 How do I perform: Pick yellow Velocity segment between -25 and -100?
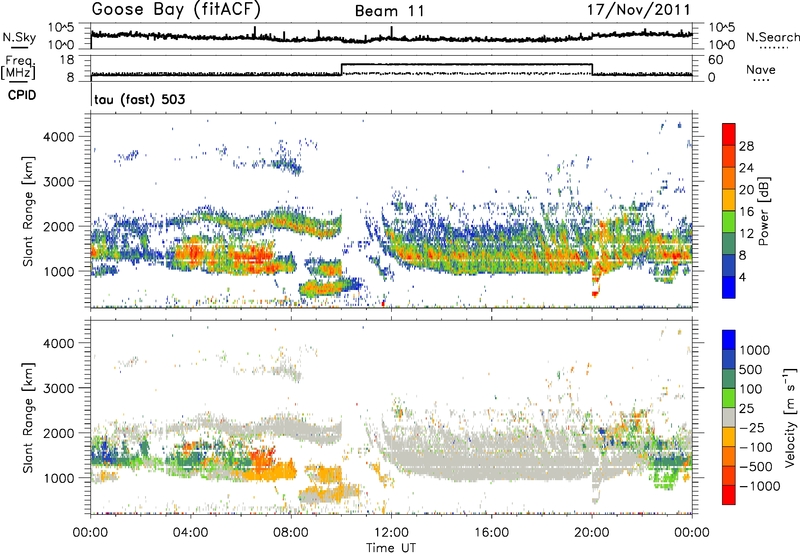(x=729, y=437)
